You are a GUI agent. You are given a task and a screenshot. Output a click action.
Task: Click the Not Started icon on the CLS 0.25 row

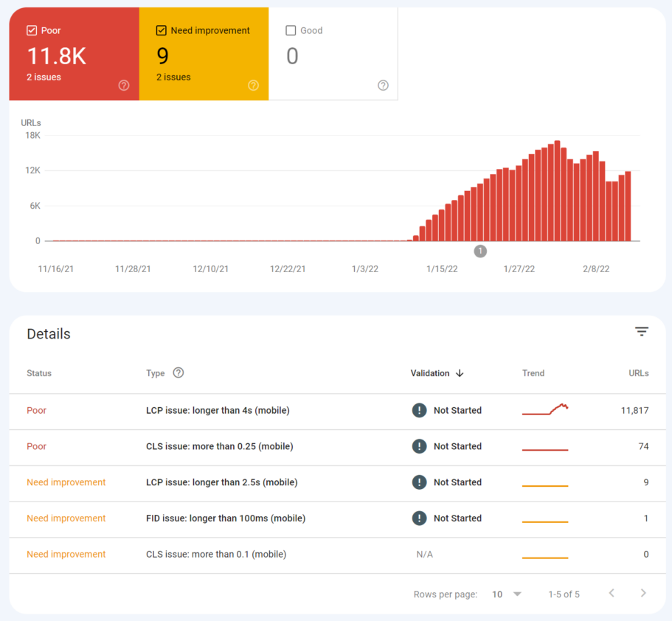[x=419, y=446]
